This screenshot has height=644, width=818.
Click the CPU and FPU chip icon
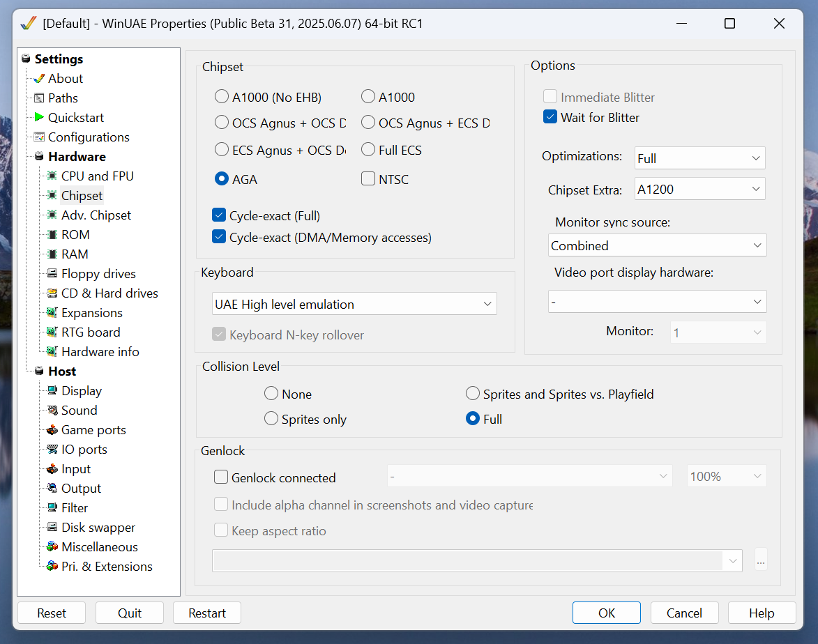tap(52, 176)
